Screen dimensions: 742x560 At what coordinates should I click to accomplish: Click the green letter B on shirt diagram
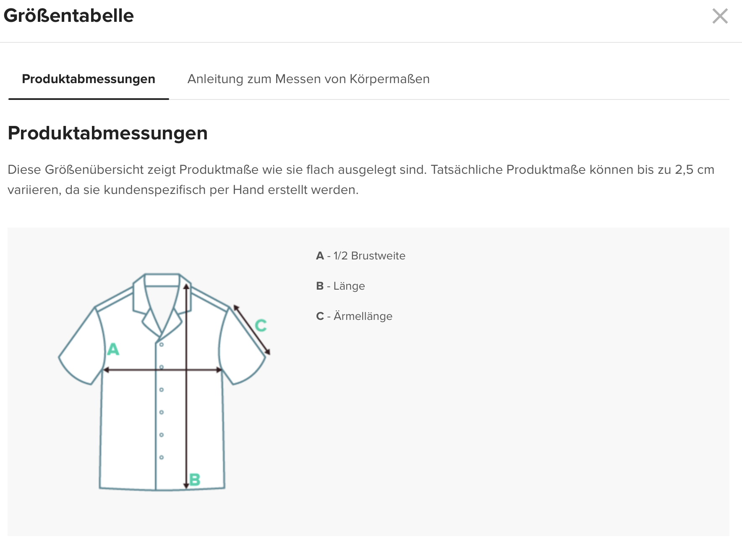point(195,479)
